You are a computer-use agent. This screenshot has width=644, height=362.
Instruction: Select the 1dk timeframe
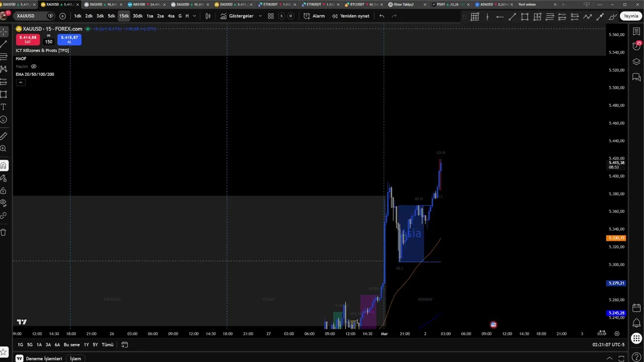[78, 16]
